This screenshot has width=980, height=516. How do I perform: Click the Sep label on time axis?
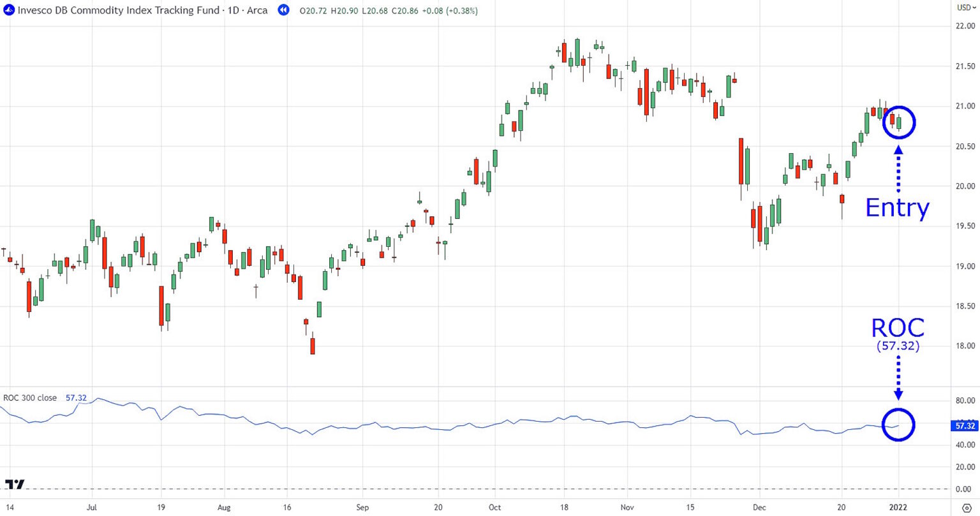pyautogui.click(x=362, y=508)
